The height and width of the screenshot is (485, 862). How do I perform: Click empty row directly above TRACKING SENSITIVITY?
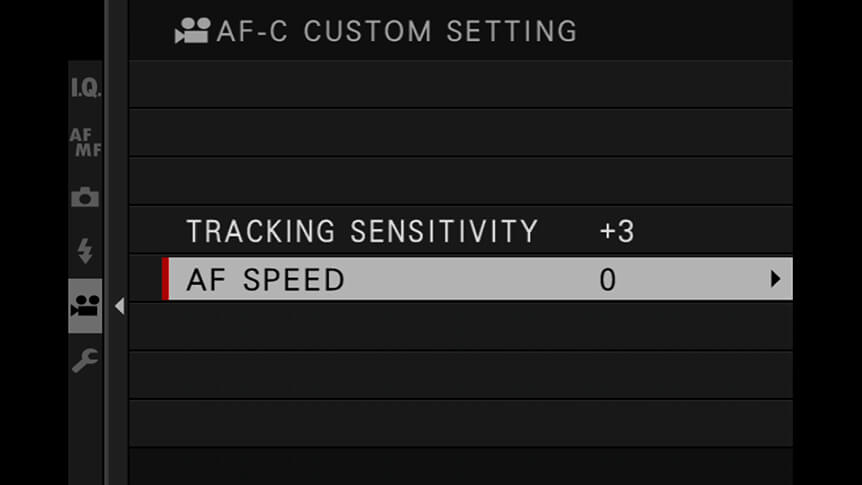[x=461, y=181]
